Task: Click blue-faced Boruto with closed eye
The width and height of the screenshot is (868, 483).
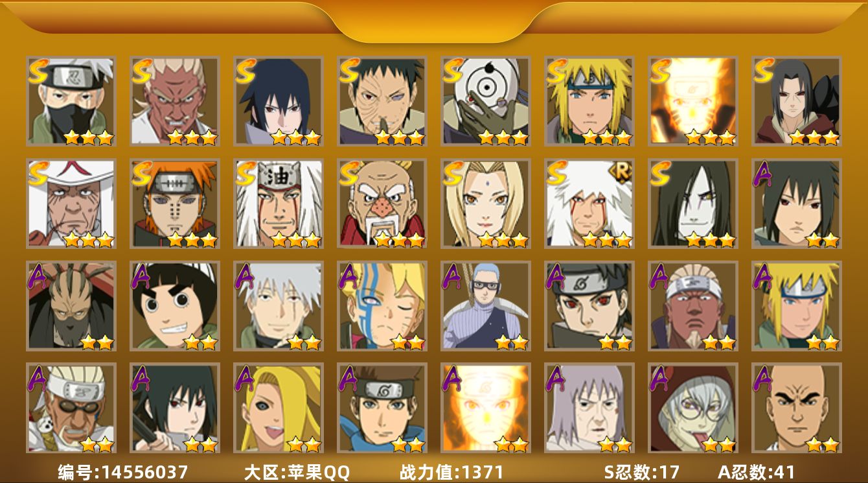Action: pyautogui.click(x=382, y=305)
